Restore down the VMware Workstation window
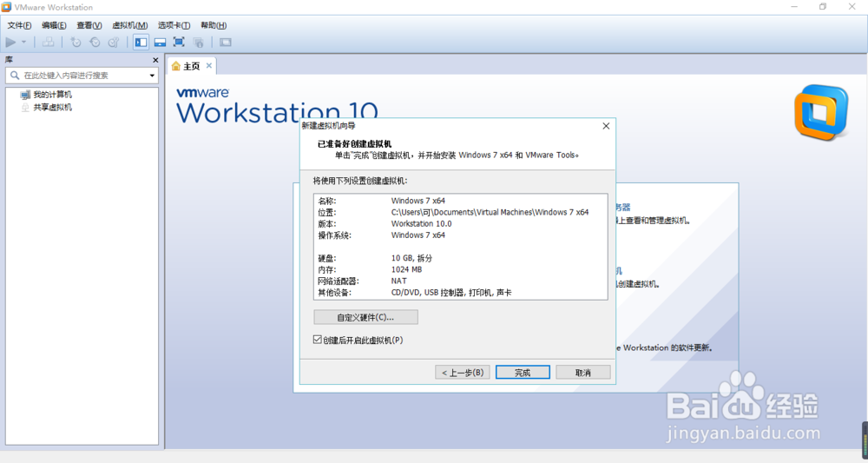 coord(823,7)
